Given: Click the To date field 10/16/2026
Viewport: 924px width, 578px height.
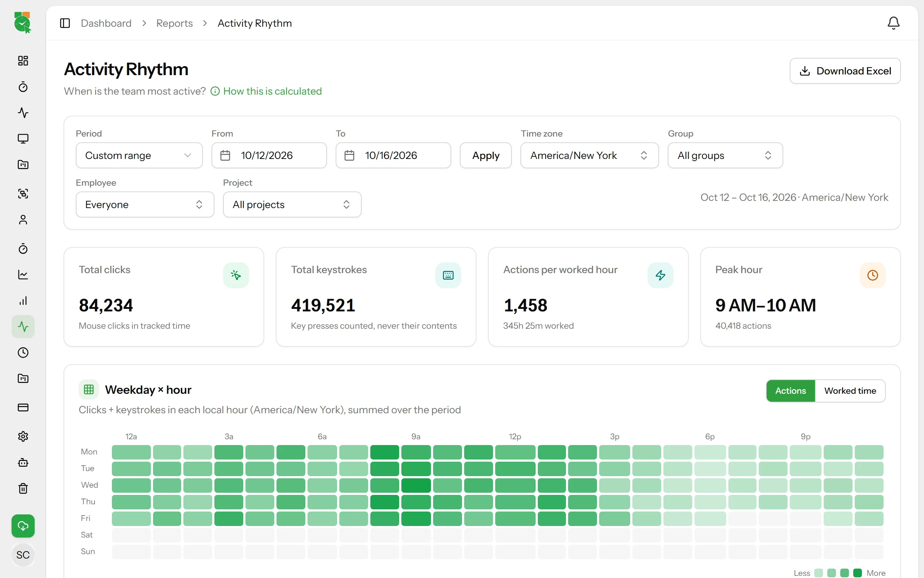Looking at the screenshot, I should (x=393, y=155).
